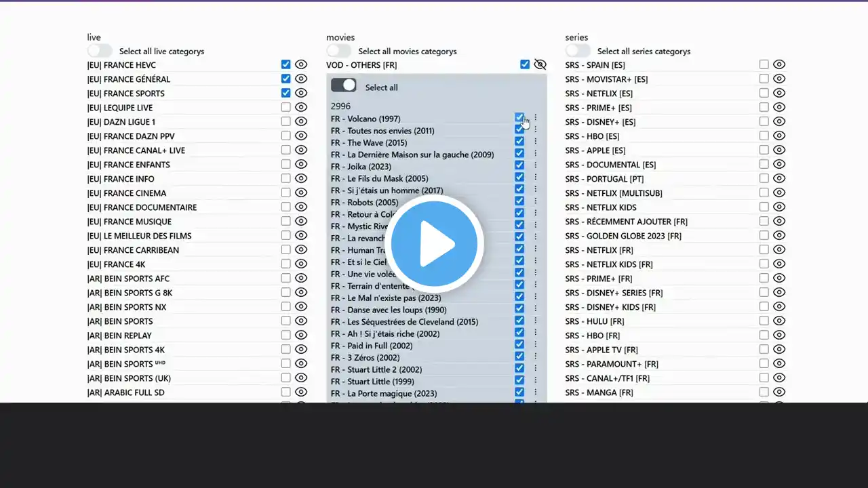Toggle eye icon for |EU| FRANCE GÉNÉRAL
This screenshot has height=488, width=868.
[301, 79]
